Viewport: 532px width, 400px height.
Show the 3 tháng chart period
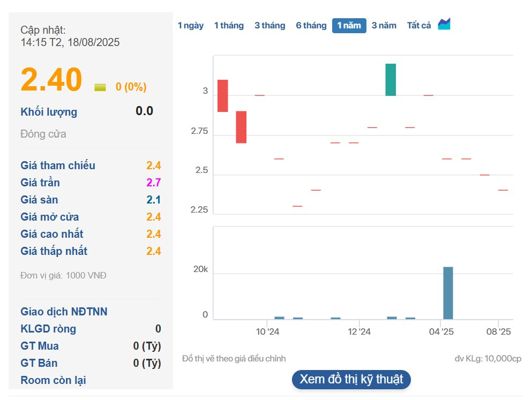(269, 26)
